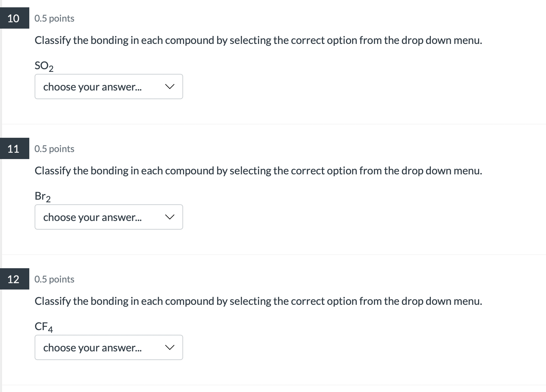Viewport: 546px width, 392px height.
Task: Click the question 10 number badge
Action: point(14,18)
